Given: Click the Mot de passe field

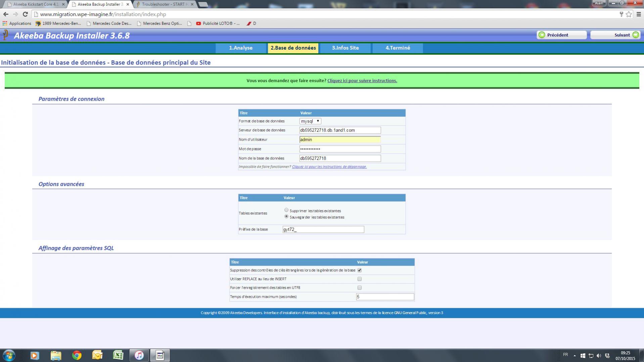Looking at the screenshot, I should [x=340, y=149].
